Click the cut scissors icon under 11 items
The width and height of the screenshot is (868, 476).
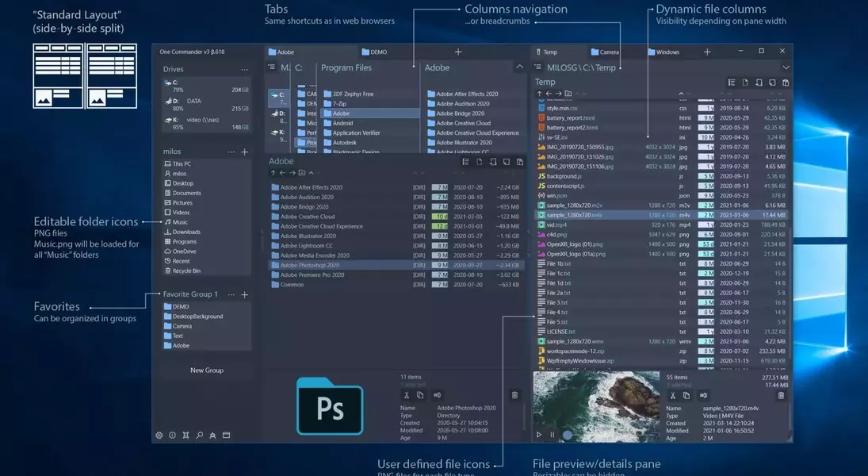coord(407,395)
